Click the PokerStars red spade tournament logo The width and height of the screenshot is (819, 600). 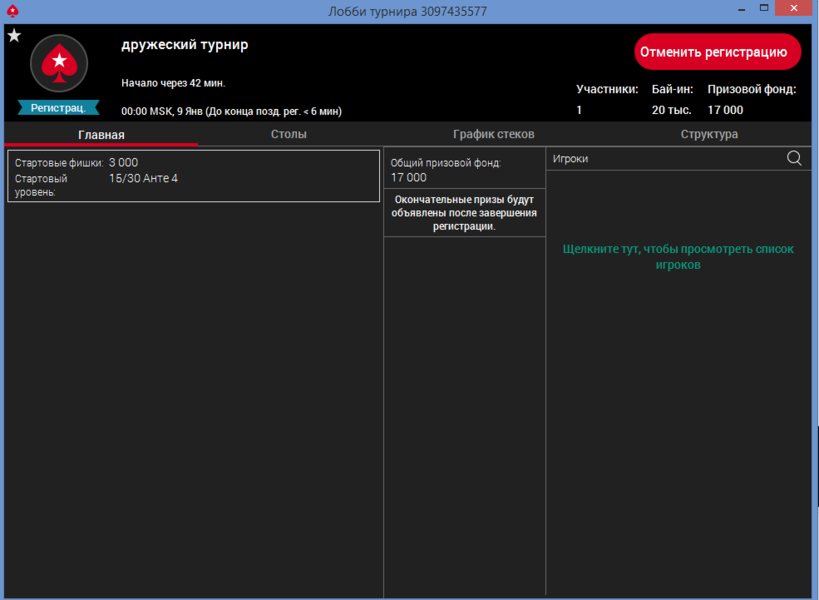[59, 64]
